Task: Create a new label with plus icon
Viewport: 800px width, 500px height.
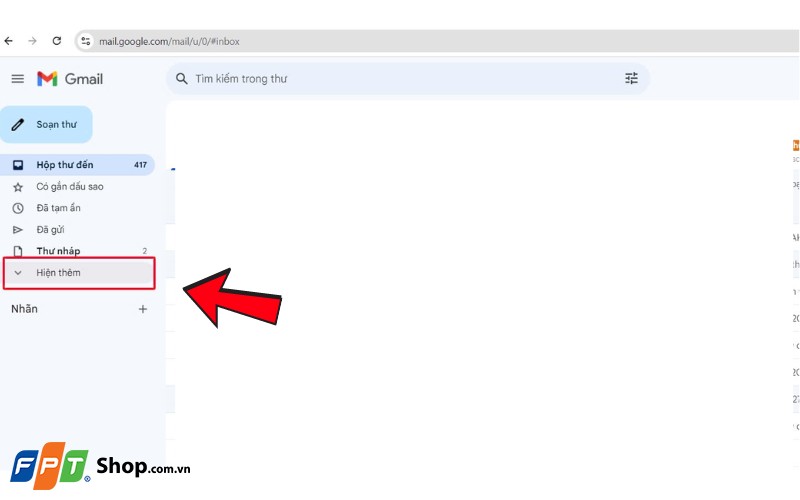Action: 143,309
